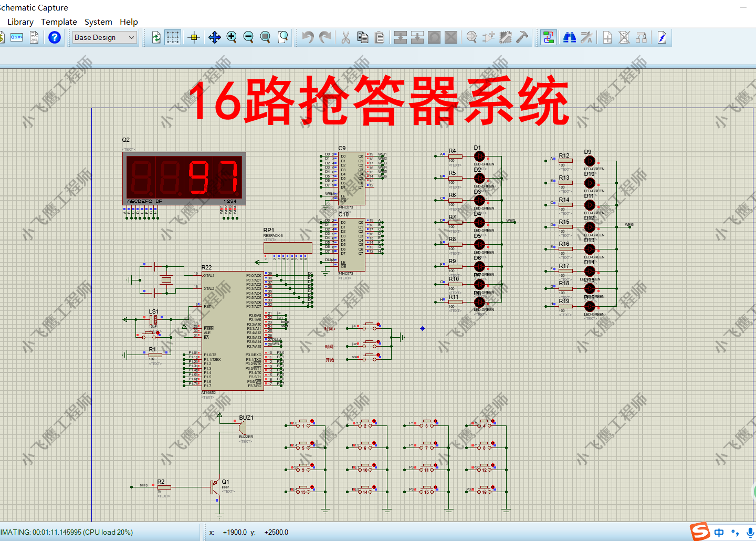This screenshot has width=756, height=541.
Task: Open the packaging tool chip icon
Action: pos(506,37)
